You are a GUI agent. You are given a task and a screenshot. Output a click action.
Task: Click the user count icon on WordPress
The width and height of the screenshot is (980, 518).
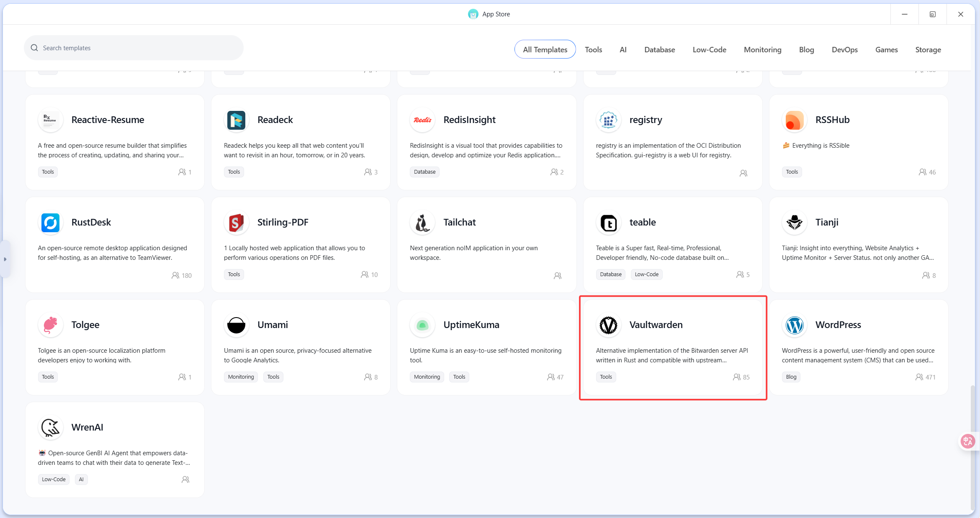(x=919, y=377)
